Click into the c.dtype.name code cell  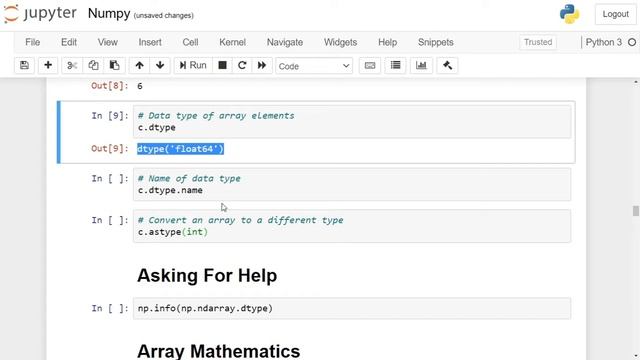[x=352, y=184]
